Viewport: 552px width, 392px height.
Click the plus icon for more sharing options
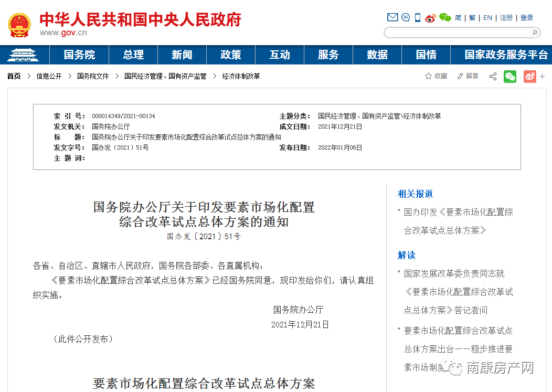pos(542,76)
